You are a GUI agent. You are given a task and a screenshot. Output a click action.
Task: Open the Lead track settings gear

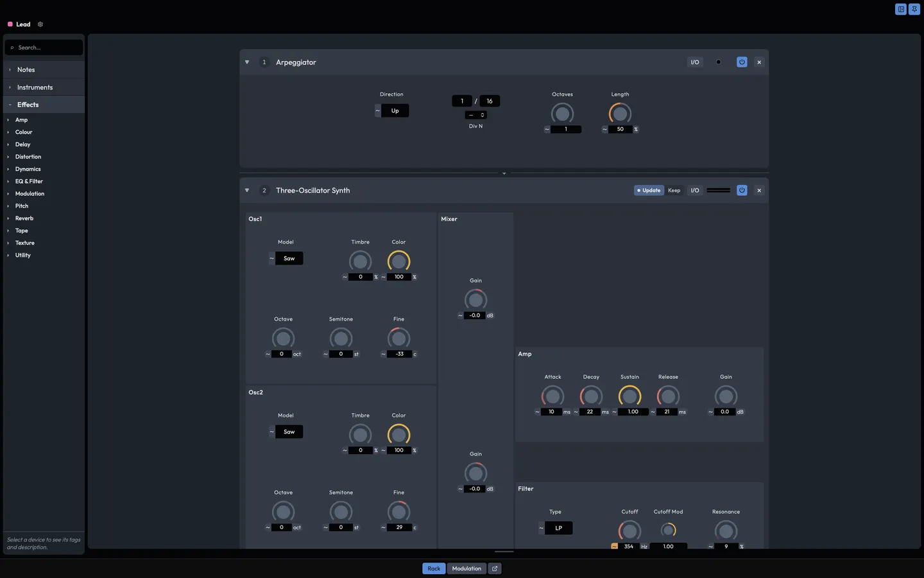point(40,24)
